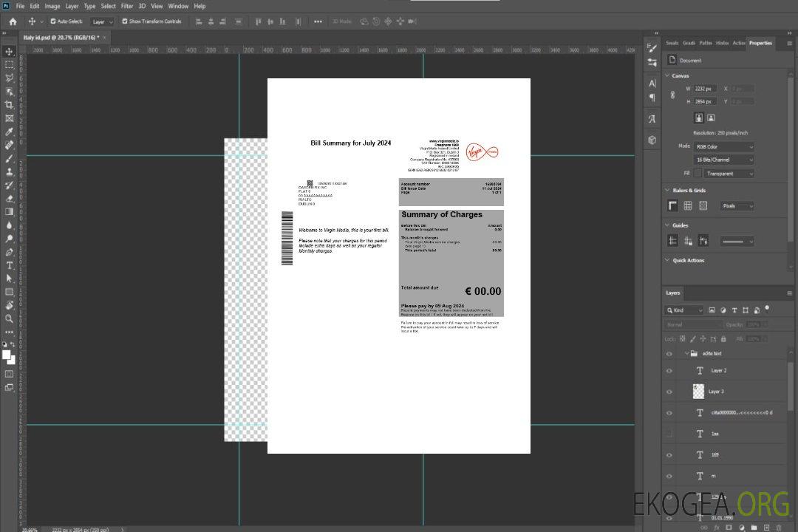Image resolution: width=798 pixels, height=532 pixels.
Task: Select the Object Selection tool
Action: (9, 92)
